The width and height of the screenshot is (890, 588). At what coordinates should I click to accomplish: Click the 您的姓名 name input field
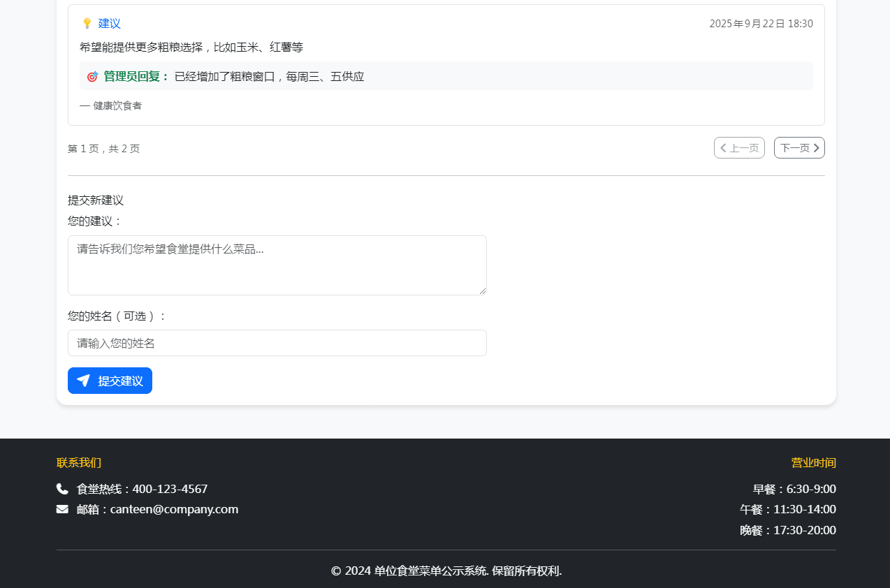(277, 343)
